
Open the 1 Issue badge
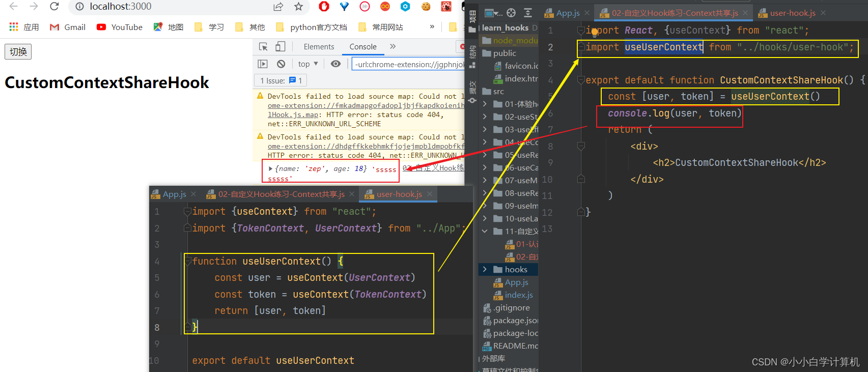coord(281,80)
